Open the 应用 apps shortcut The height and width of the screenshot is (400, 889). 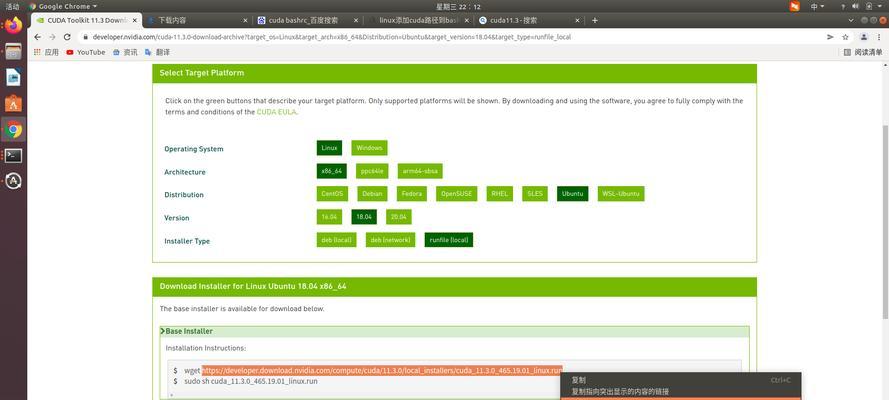coord(46,52)
